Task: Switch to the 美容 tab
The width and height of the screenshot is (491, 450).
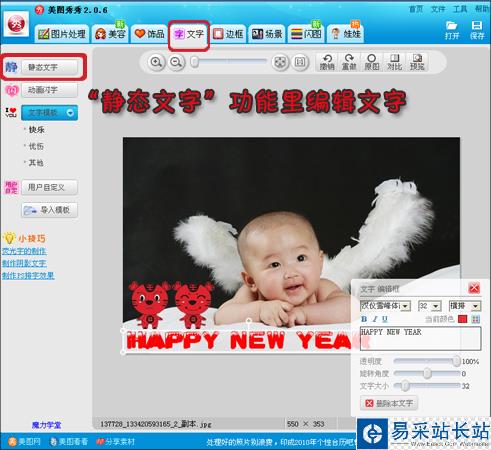Action: (110, 34)
